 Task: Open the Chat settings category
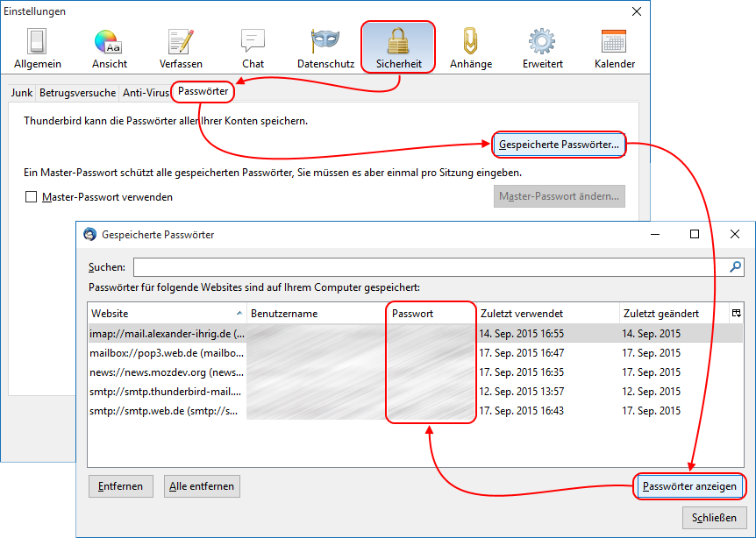coord(253,48)
